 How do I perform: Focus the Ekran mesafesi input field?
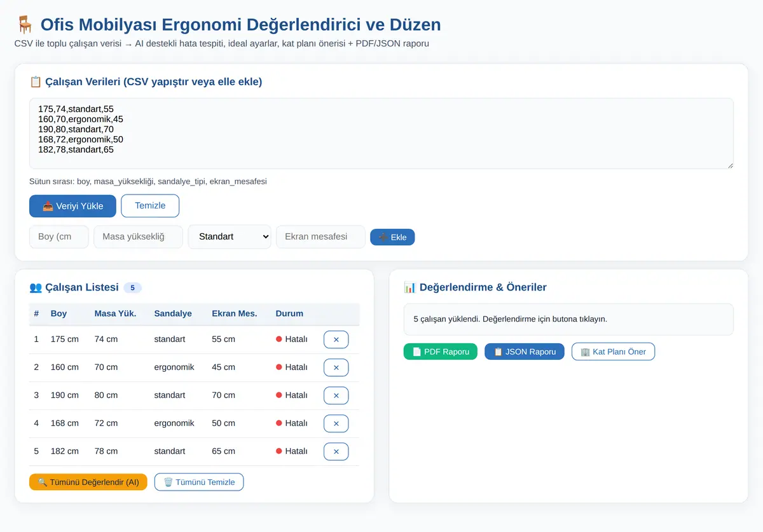click(320, 236)
